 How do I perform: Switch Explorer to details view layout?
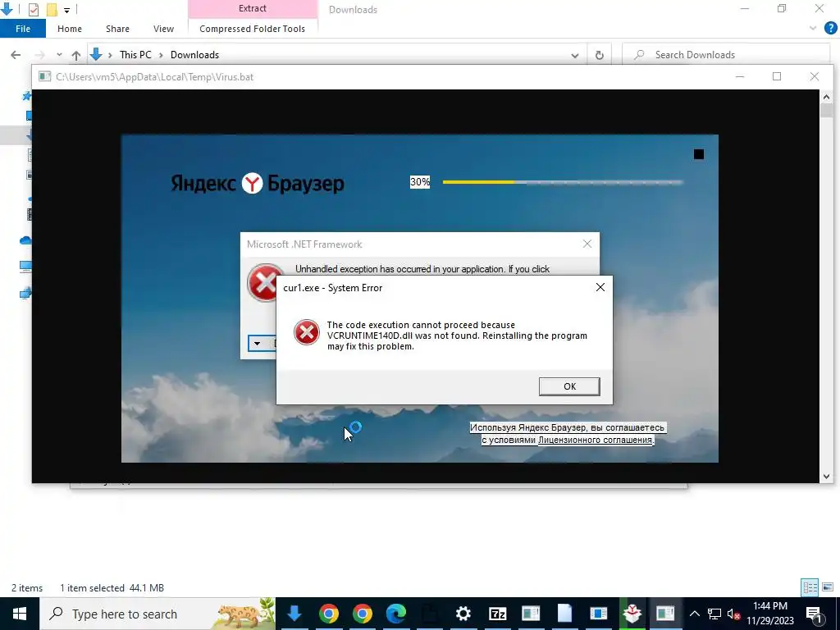(x=810, y=587)
